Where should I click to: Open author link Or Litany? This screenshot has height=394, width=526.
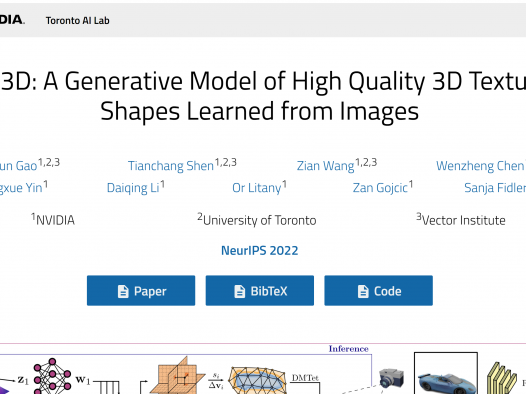pos(257,188)
